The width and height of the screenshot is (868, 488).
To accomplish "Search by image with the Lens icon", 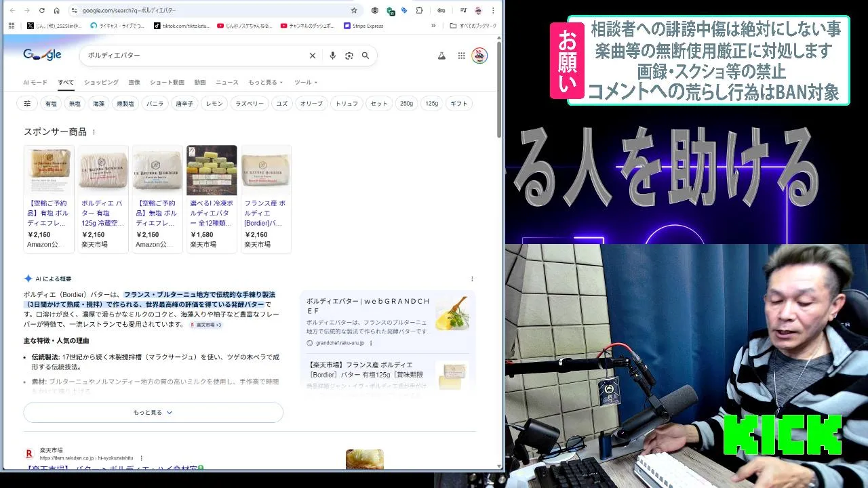I will [349, 56].
